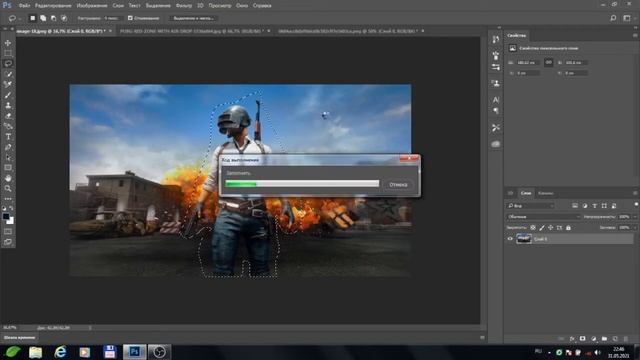Click the white background color swatch

point(10,221)
